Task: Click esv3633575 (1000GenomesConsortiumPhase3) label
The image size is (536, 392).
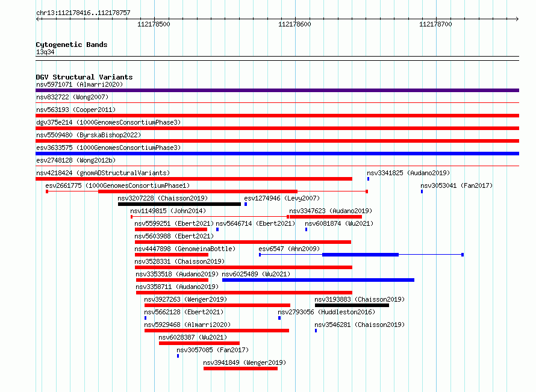Action: click(x=108, y=148)
